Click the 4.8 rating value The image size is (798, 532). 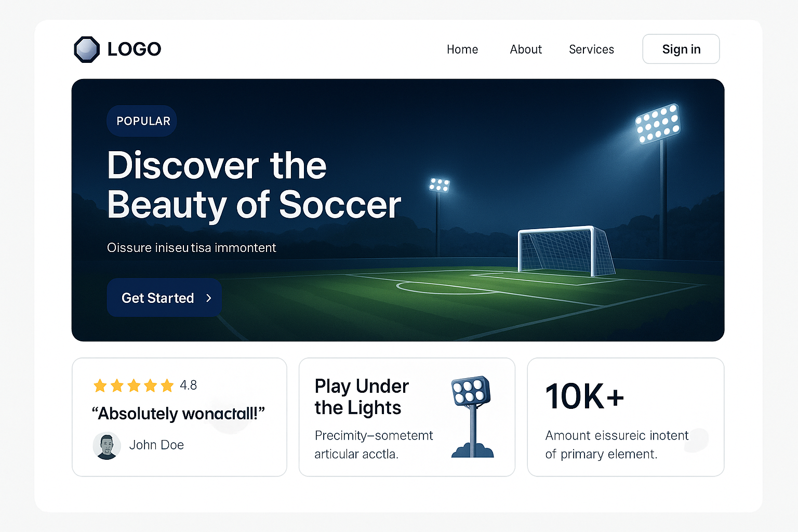click(x=188, y=385)
